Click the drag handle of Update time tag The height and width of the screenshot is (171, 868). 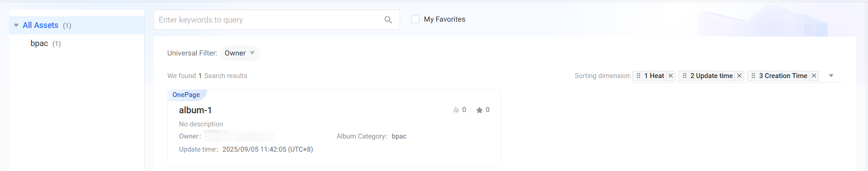tap(684, 76)
